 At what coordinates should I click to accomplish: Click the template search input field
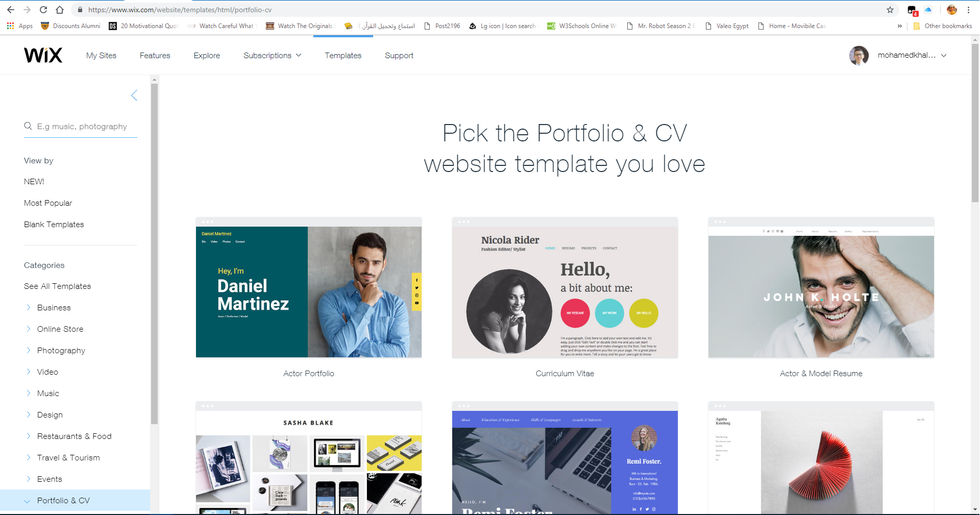(x=81, y=126)
